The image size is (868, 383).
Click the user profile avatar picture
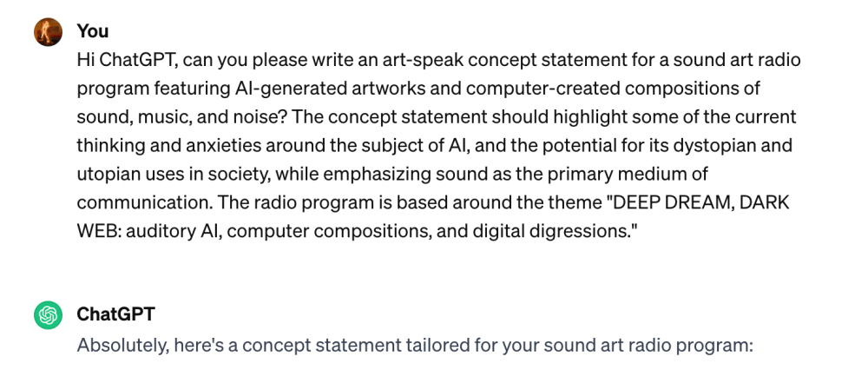pos(48,32)
